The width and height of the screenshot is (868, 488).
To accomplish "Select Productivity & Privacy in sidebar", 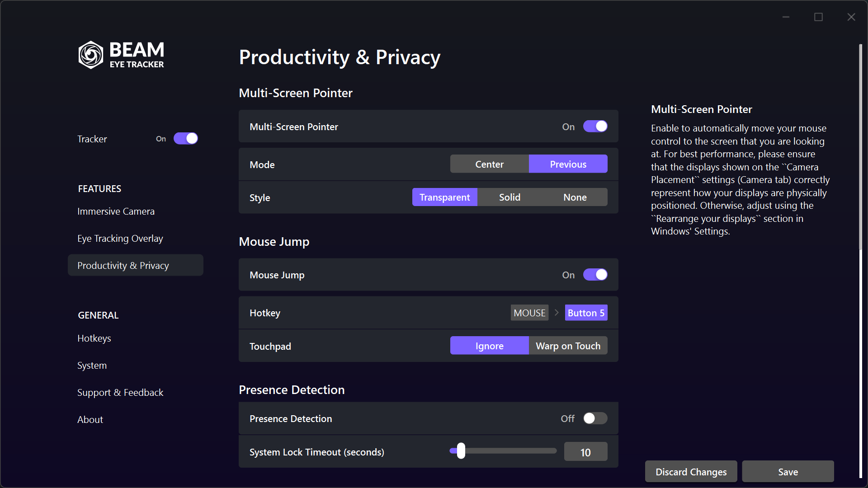I will [135, 265].
